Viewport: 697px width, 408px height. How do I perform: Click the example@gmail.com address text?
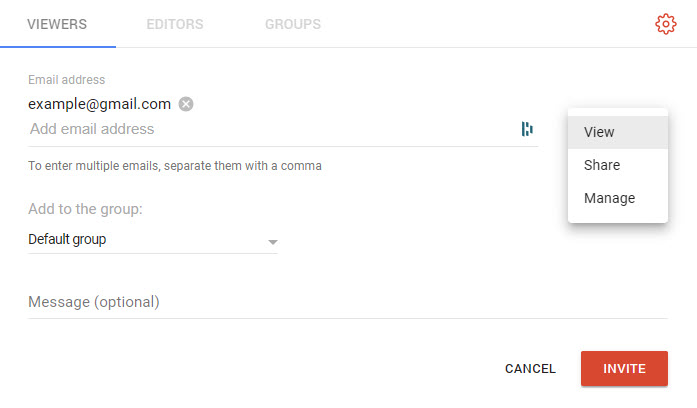tap(99, 104)
